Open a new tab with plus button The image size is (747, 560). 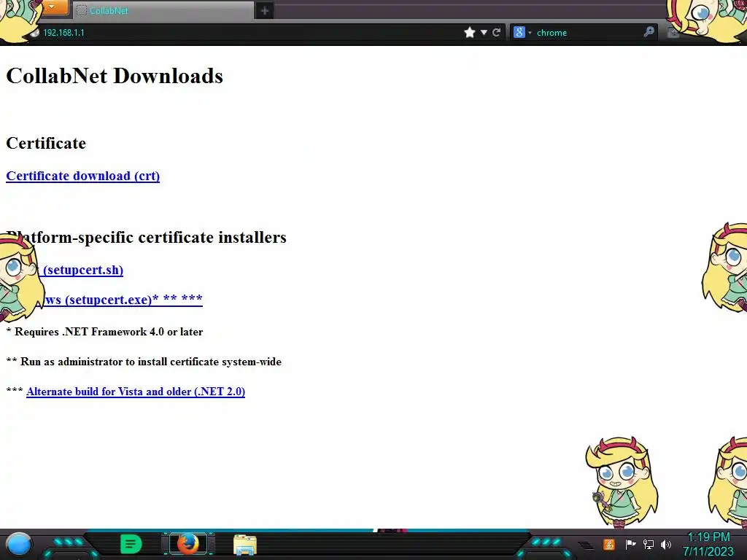click(265, 10)
